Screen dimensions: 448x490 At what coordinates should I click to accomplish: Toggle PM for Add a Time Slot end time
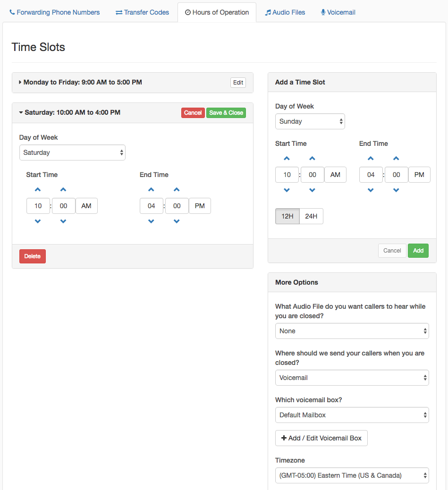(419, 175)
